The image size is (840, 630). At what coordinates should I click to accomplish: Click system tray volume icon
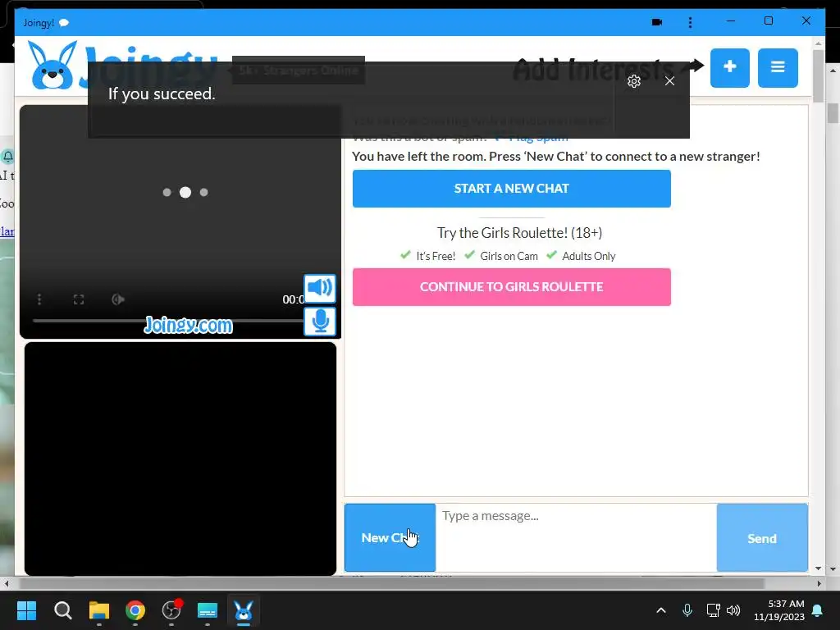click(733, 610)
